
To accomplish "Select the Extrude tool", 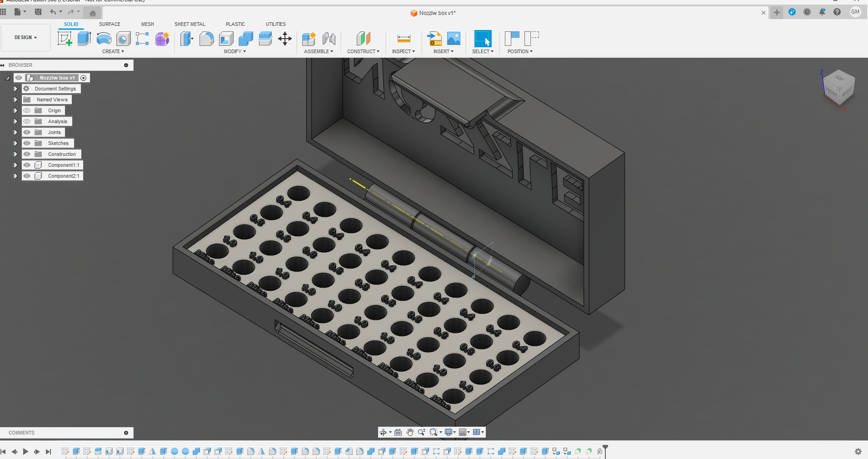I will pyautogui.click(x=84, y=38).
